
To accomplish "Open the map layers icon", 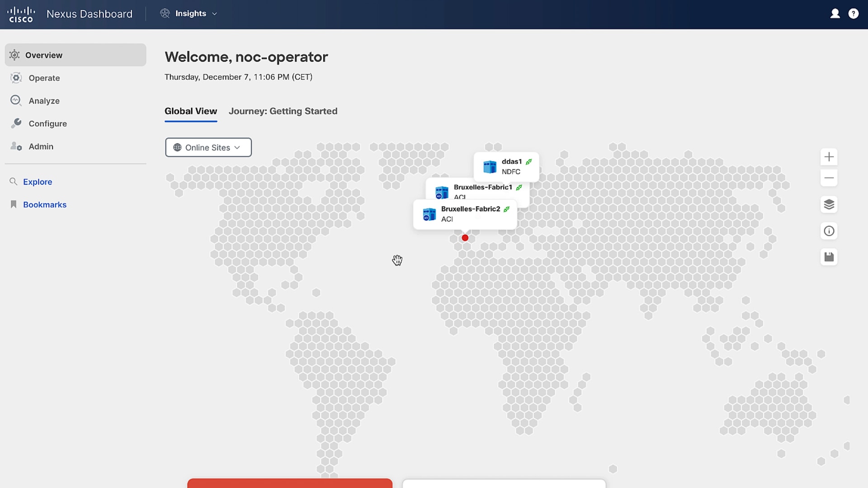I will 829,205.
